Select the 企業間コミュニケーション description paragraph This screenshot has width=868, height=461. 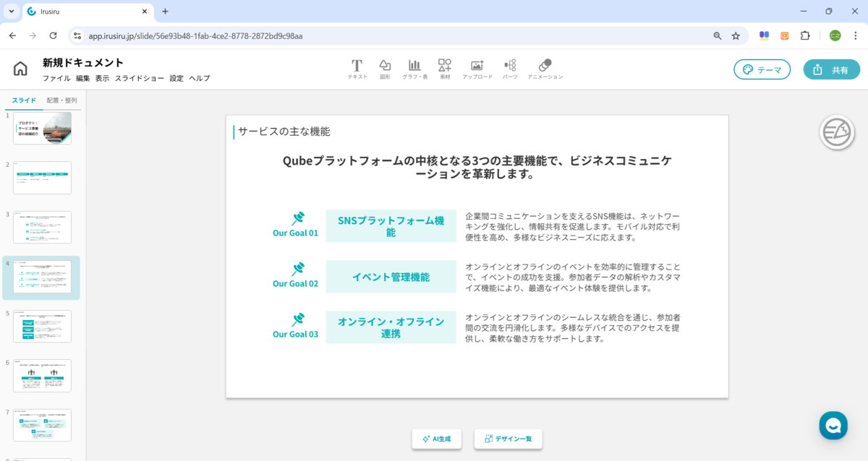(x=573, y=226)
